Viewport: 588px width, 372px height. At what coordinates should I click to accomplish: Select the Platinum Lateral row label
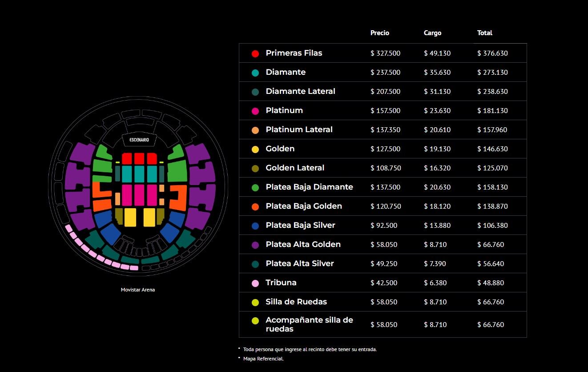[299, 129]
